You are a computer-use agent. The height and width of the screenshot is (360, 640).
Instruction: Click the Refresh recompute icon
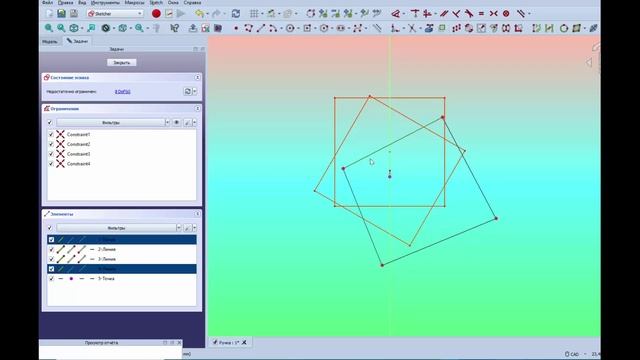click(236, 13)
